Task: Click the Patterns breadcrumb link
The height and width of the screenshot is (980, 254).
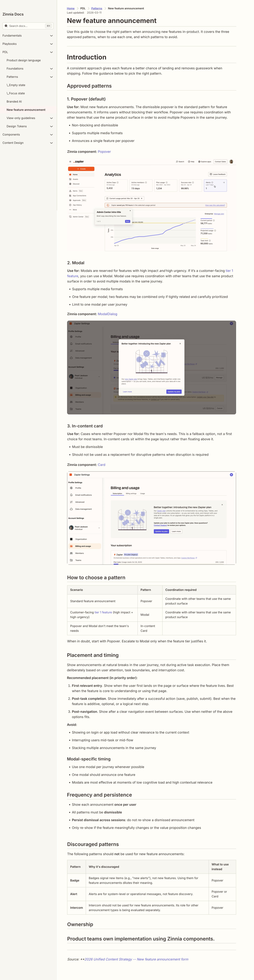Action: [97, 8]
